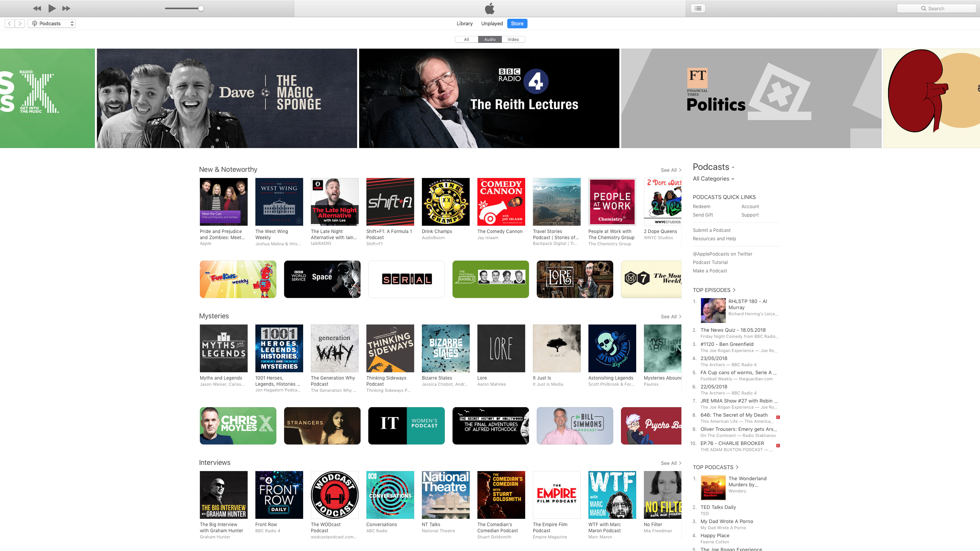
Task: Open the FT Politics banner
Action: click(751, 98)
